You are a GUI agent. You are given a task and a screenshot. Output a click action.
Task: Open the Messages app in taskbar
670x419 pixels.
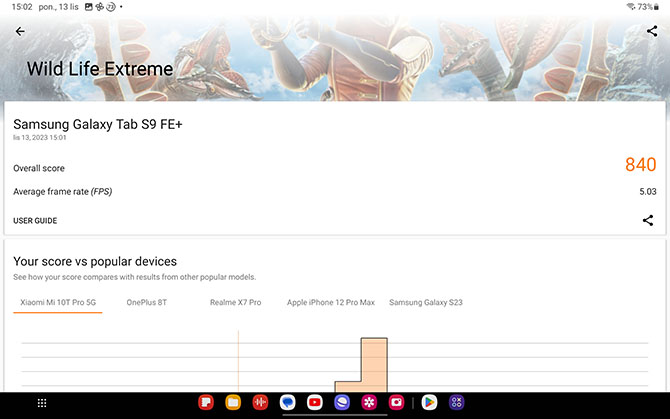click(288, 402)
